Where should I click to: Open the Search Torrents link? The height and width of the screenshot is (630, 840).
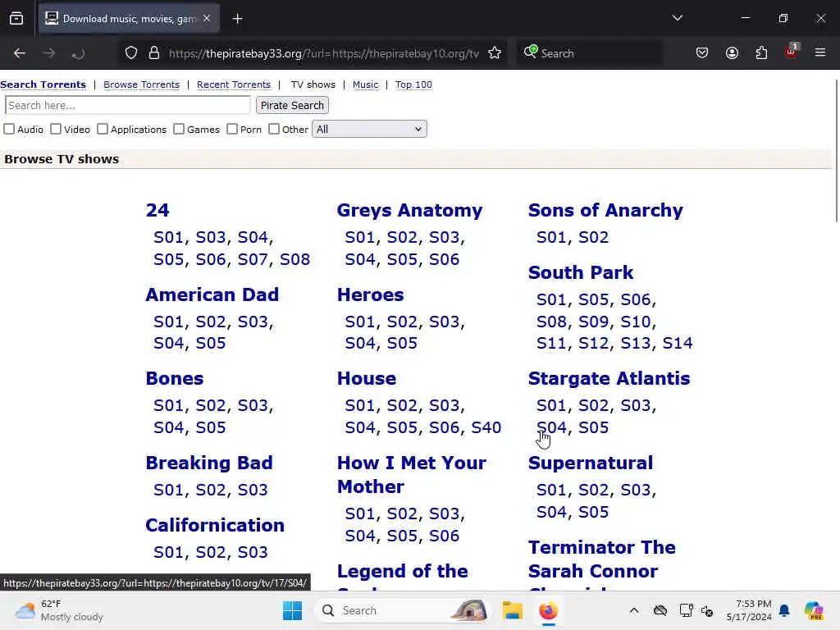click(x=43, y=84)
